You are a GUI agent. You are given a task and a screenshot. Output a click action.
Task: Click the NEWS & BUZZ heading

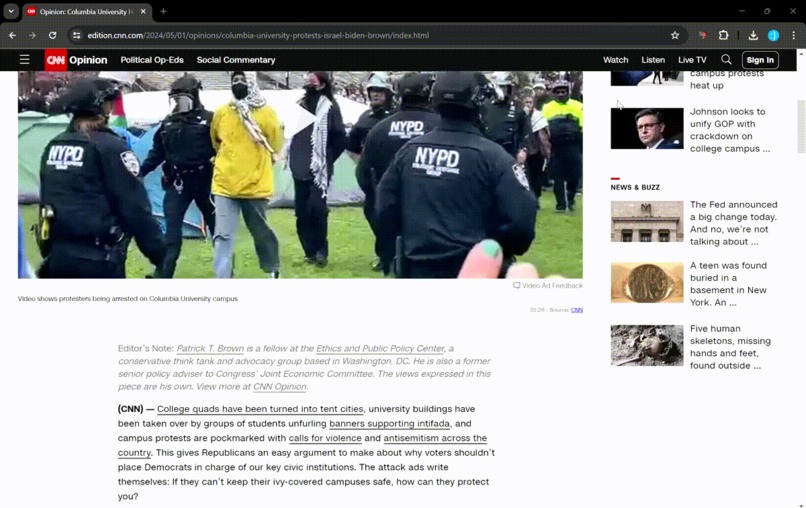pos(635,188)
